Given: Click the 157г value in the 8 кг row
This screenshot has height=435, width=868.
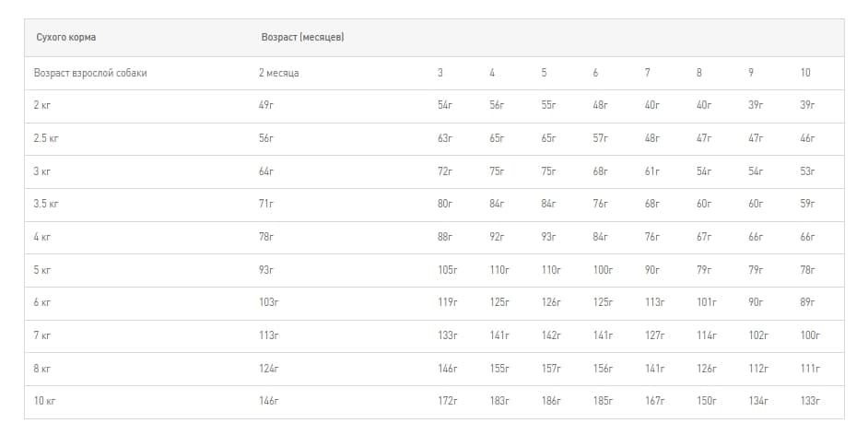Looking at the screenshot, I should pyautogui.click(x=549, y=369).
